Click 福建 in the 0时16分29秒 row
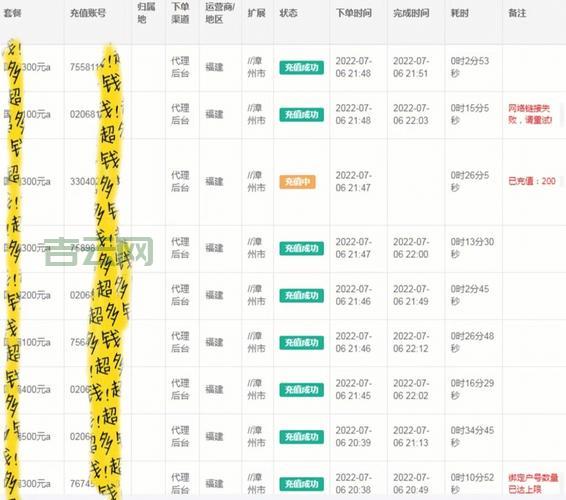Screen dimensions: 566x500 click(x=214, y=390)
